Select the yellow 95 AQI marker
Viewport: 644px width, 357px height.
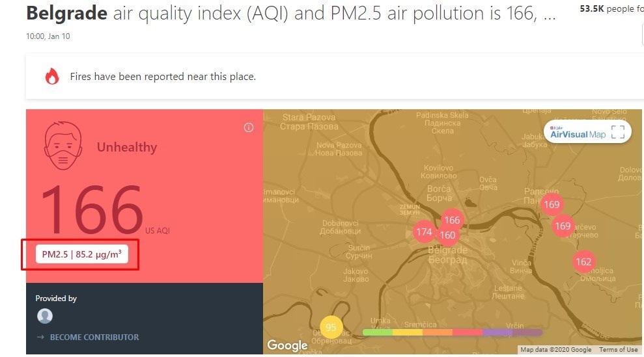[x=331, y=327]
